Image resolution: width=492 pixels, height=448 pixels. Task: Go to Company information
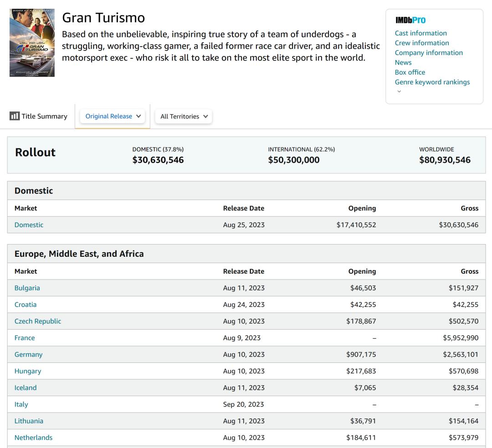[429, 53]
